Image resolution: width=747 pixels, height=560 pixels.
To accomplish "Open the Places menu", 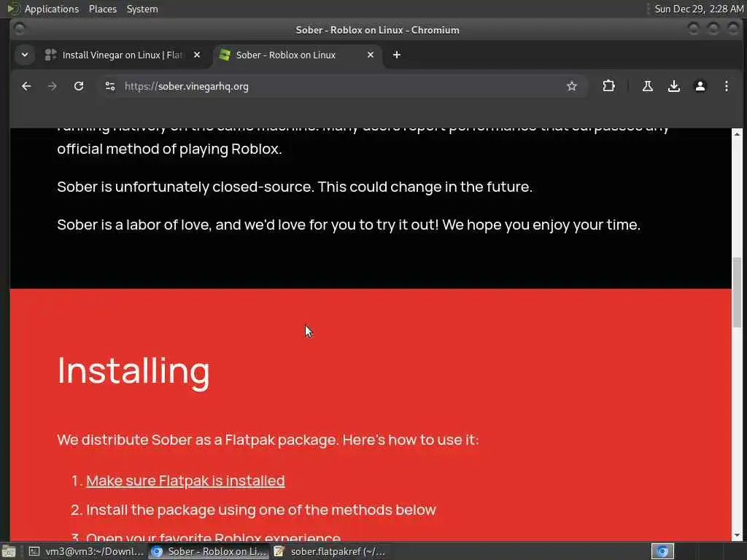I will [102, 9].
